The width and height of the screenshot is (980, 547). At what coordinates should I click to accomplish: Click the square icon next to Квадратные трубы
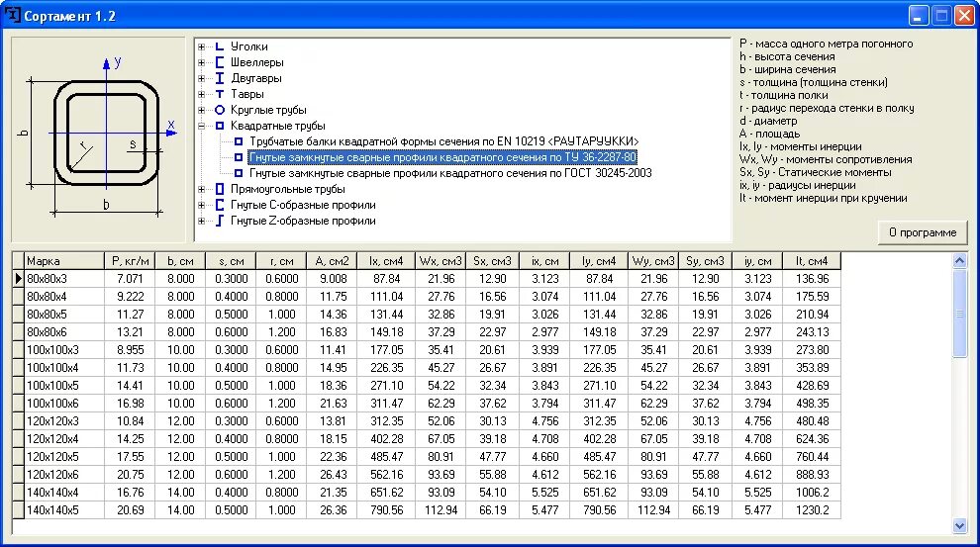[220, 126]
